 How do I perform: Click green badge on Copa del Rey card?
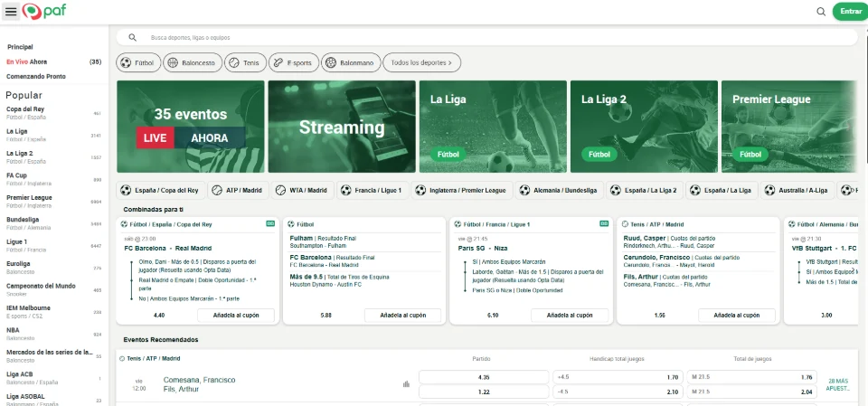tap(270, 223)
